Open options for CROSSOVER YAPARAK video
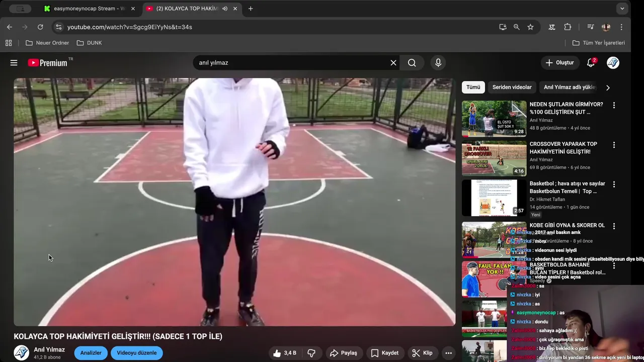The width and height of the screenshot is (644, 362). [614, 145]
